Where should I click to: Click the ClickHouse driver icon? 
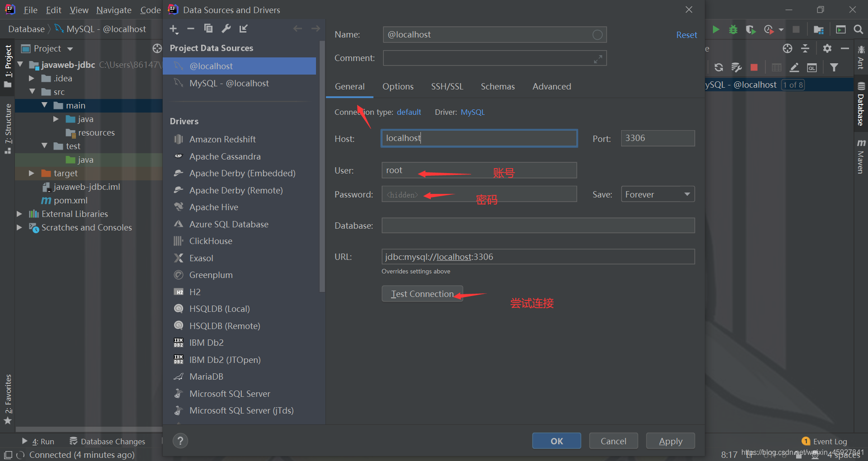(179, 241)
